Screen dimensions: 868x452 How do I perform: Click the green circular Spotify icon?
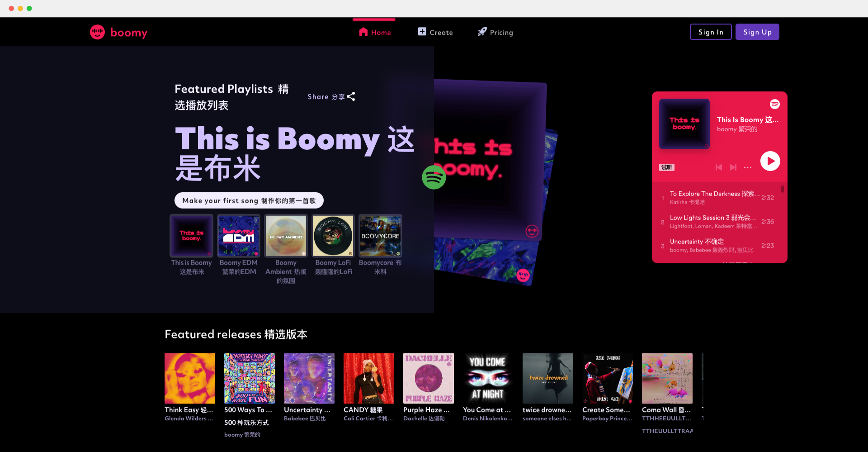coord(434,177)
